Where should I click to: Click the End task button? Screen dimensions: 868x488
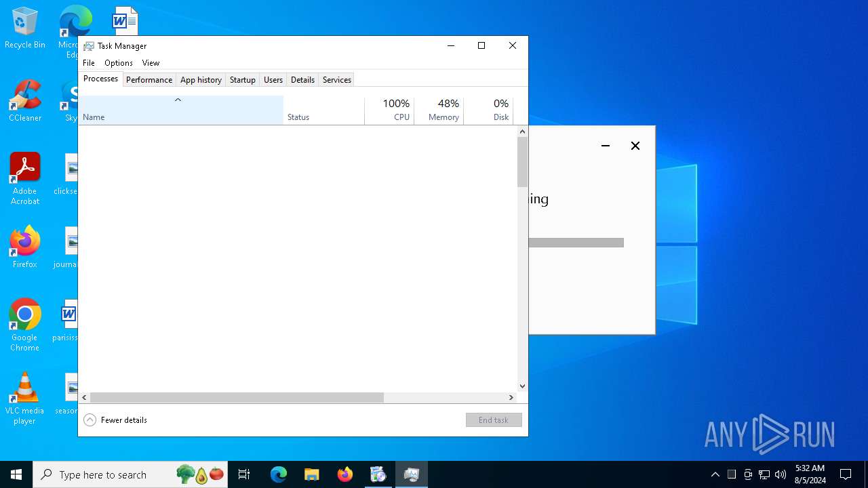(x=494, y=420)
